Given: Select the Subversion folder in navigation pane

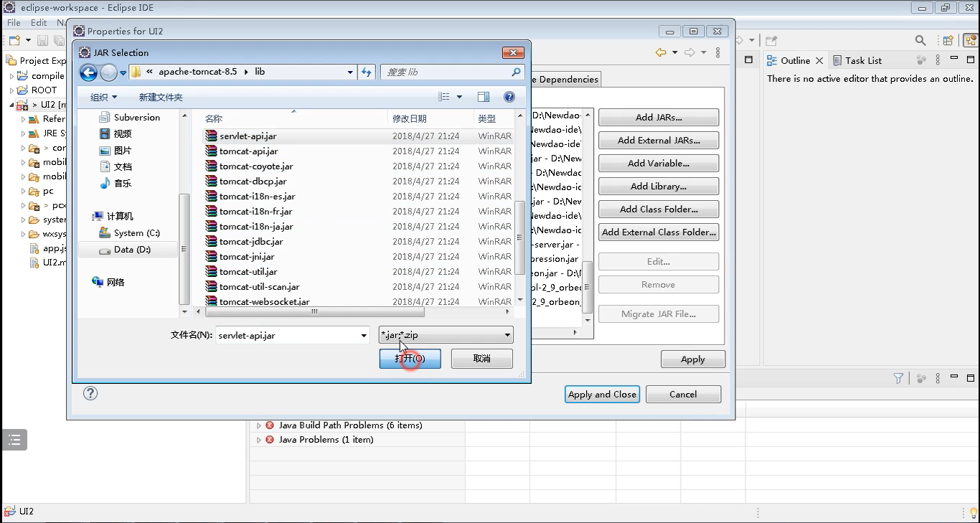Looking at the screenshot, I should click(x=137, y=117).
